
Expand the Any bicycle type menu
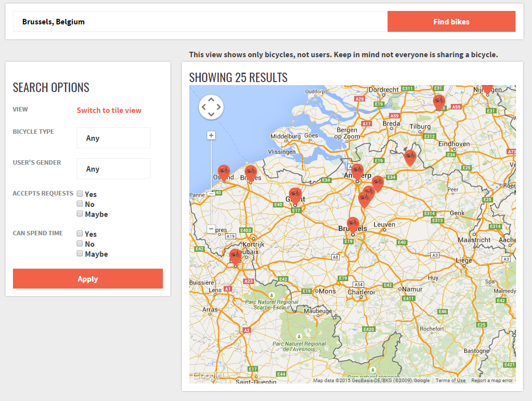[113, 138]
